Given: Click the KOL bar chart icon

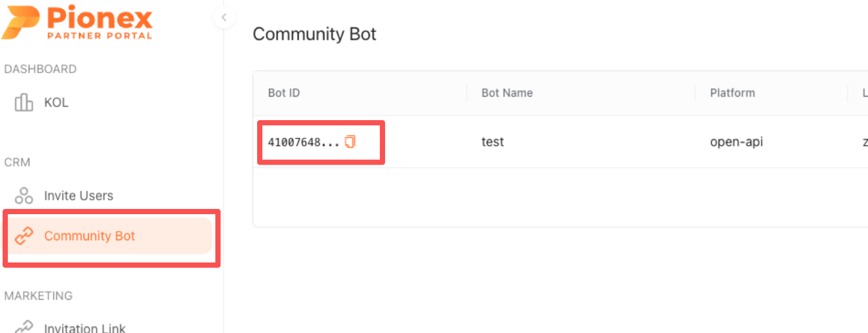Looking at the screenshot, I should click(x=24, y=103).
